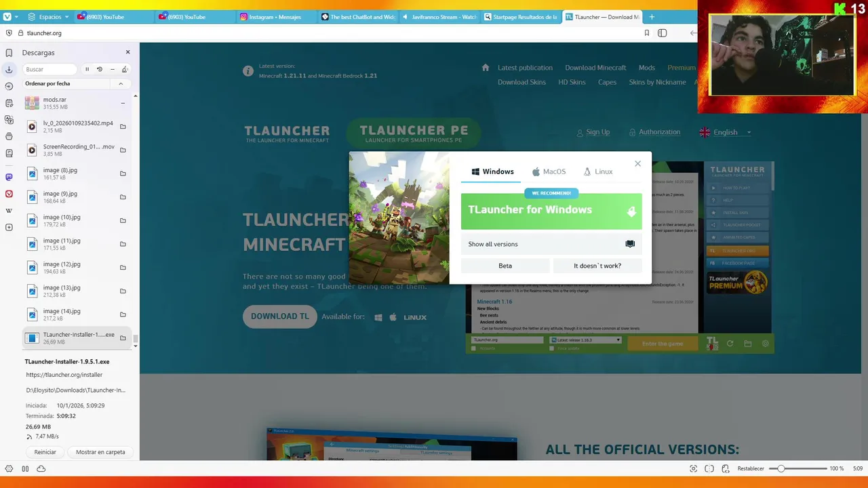
Task: Open the Bookmarks panel in sidebar
Action: (9, 52)
